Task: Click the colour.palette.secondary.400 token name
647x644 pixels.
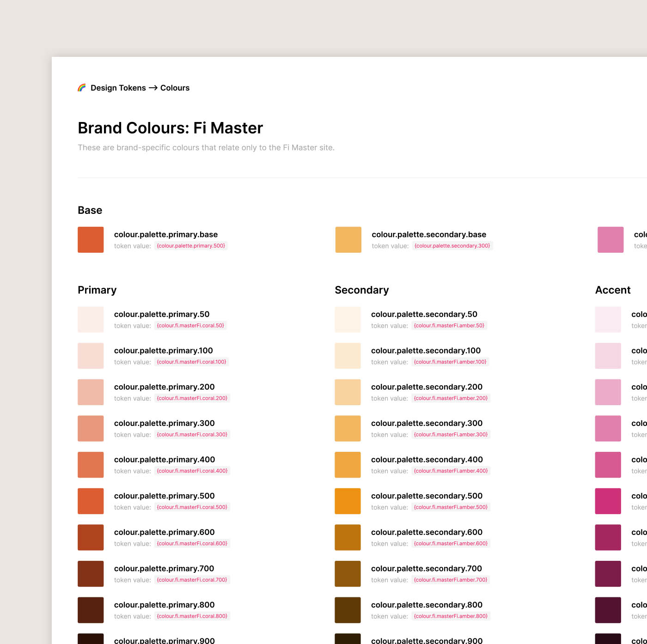Action: (x=427, y=460)
